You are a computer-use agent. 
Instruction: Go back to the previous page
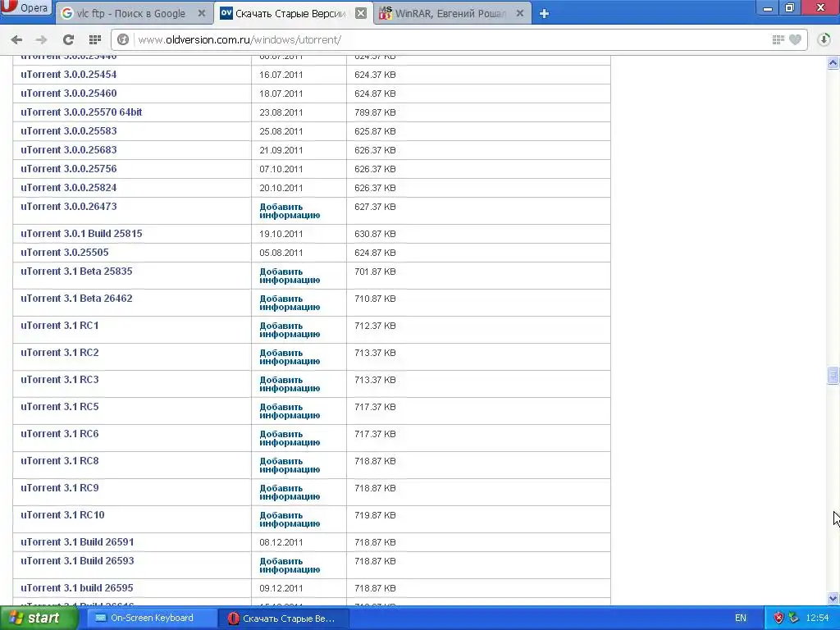16,39
